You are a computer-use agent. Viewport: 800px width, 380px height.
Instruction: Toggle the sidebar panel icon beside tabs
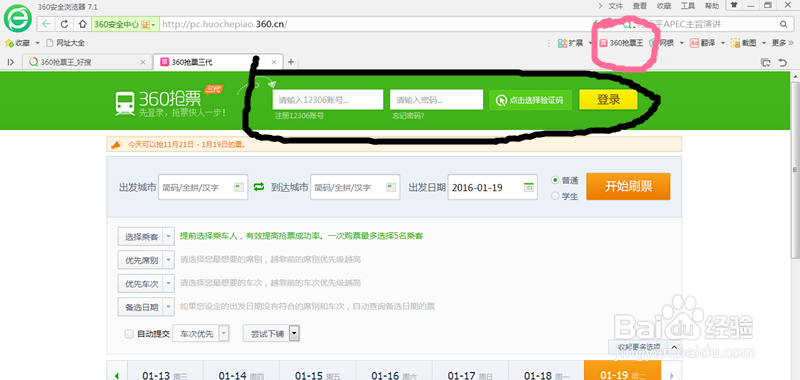[10, 62]
